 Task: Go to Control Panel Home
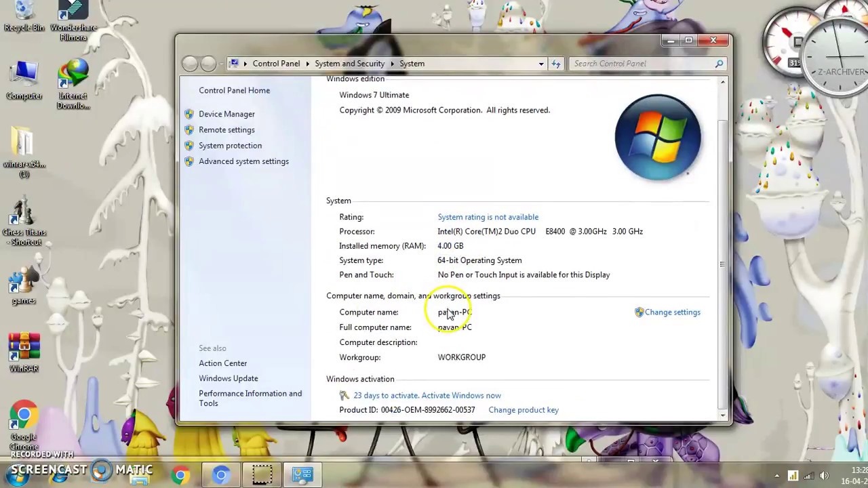click(234, 90)
